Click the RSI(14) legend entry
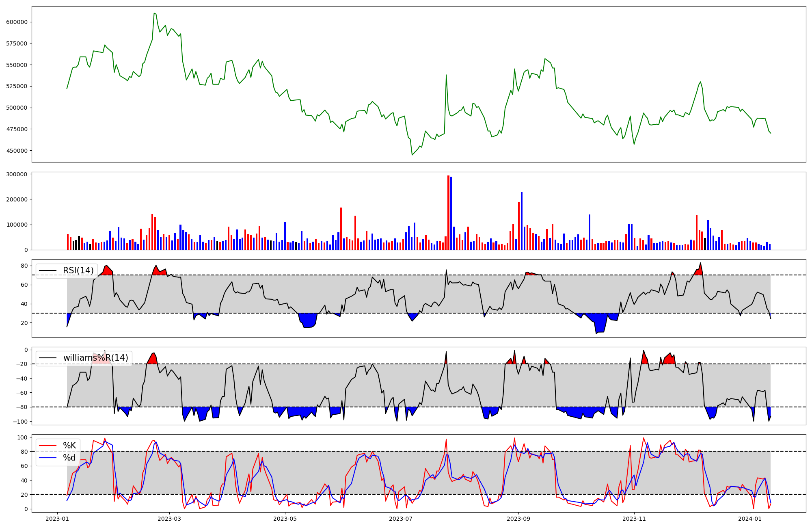 (78, 270)
